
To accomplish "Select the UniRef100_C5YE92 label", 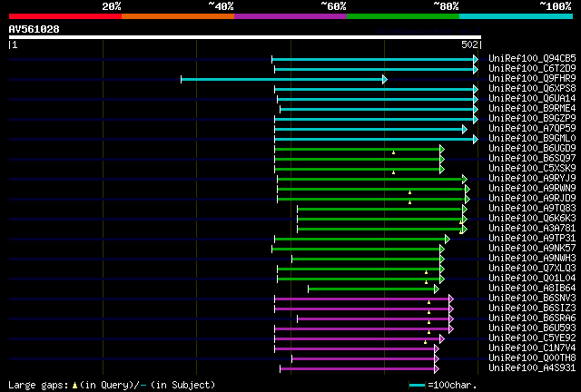I will coord(532,338).
